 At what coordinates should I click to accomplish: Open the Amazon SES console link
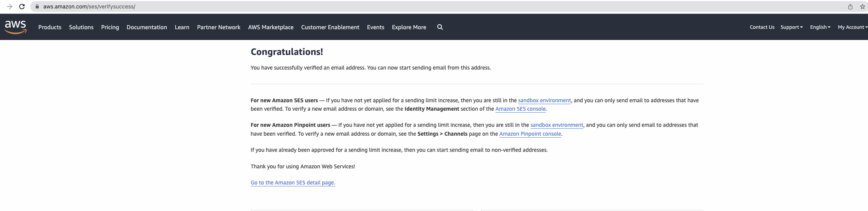tap(520, 109)
